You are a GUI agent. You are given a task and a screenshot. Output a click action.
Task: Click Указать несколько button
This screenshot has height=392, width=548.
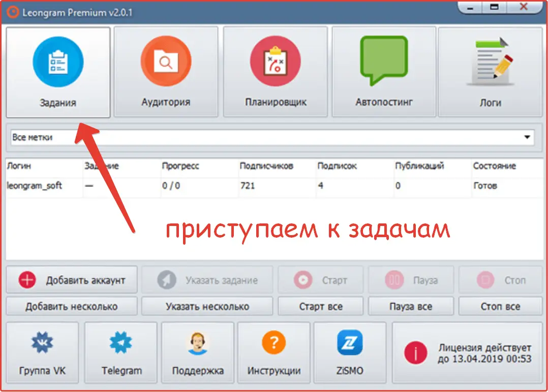[207, 307]
